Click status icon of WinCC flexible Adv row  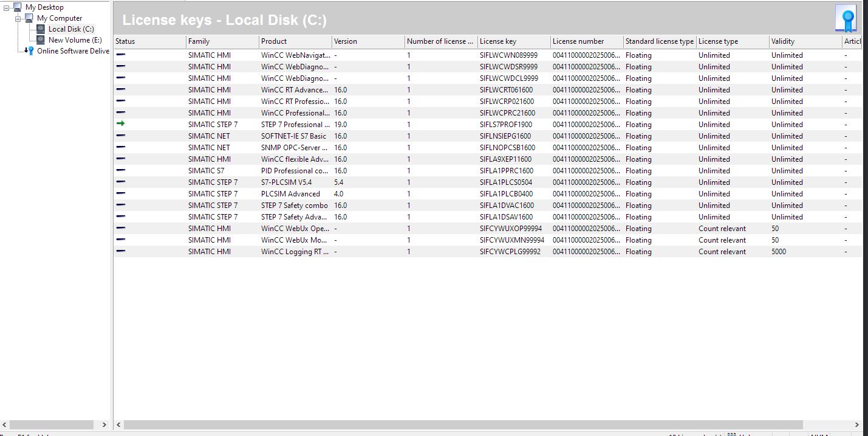(x=120, y=159)
